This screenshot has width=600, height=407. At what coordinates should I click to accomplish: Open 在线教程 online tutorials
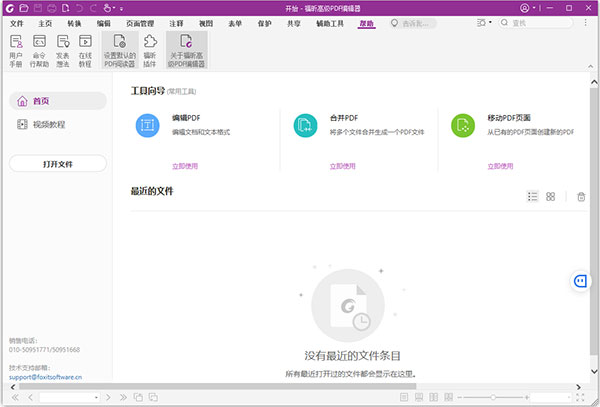click(85, 50)
